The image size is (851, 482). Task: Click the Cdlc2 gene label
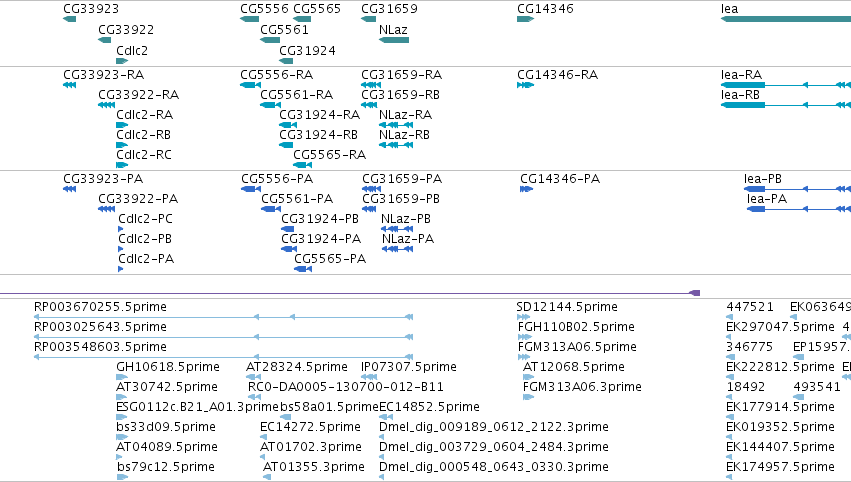132,50
